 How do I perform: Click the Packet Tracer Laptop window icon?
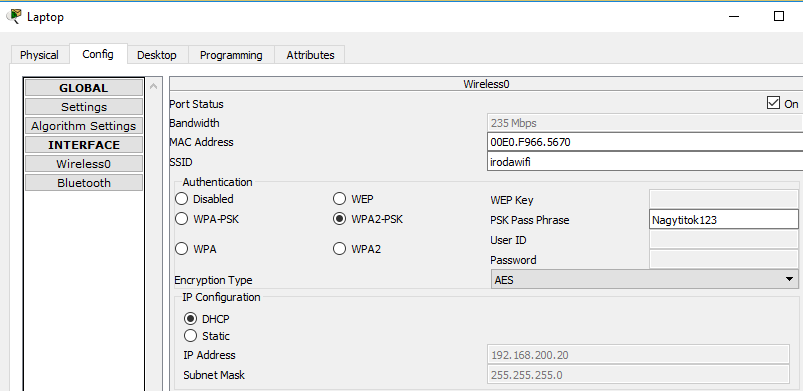click(14, 16)
